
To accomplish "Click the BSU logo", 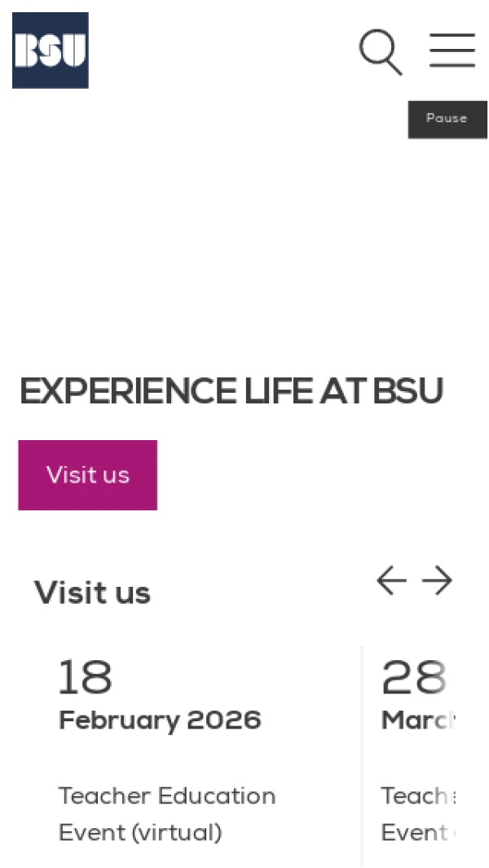I will (x=51, y=51).
